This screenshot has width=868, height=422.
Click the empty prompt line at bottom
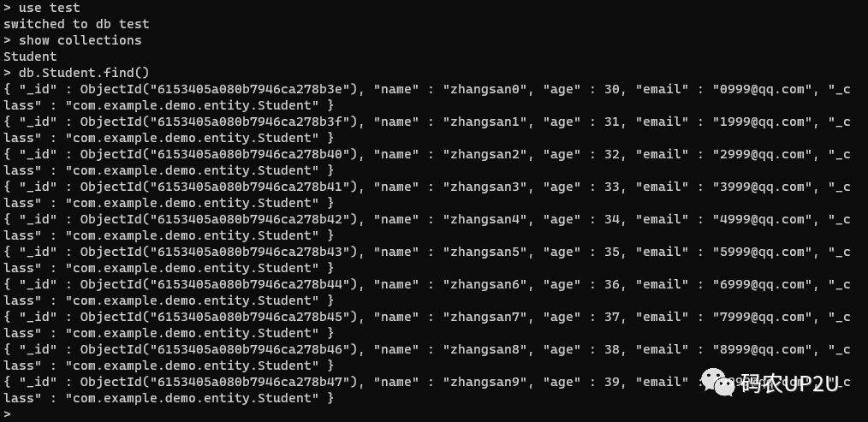tap(7, 413)
